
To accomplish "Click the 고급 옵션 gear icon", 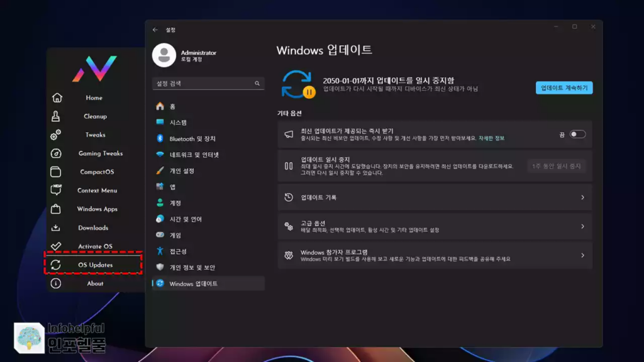I will coord(289,226).
